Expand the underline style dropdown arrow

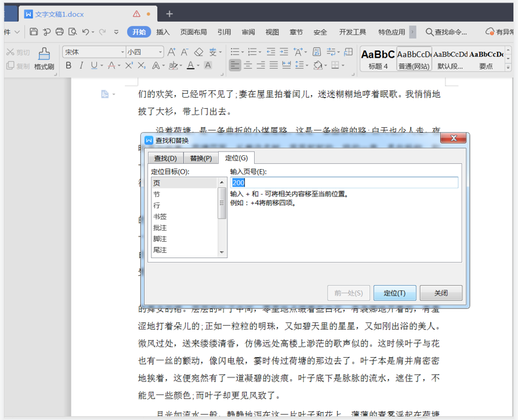[x=102, y=66]
